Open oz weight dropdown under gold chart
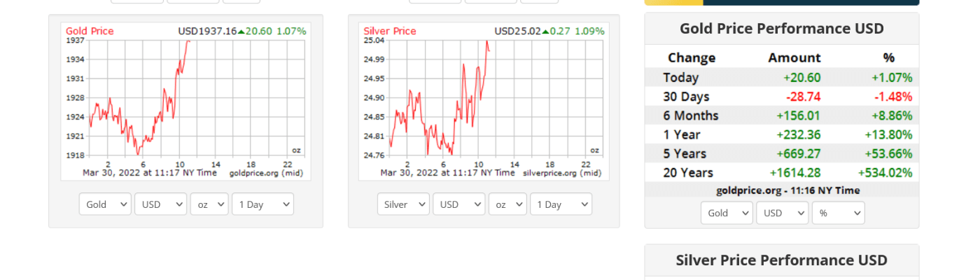 (x=209, y=204)
